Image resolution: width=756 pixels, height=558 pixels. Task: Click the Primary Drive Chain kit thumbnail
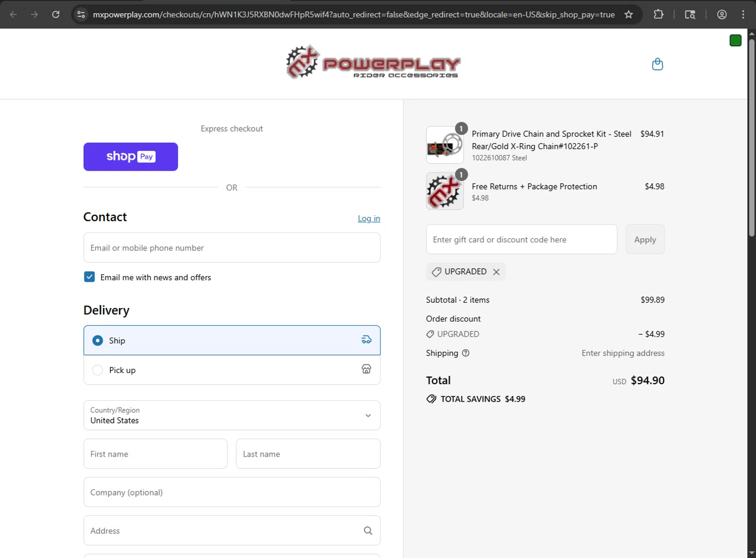(x=445, y=145)
